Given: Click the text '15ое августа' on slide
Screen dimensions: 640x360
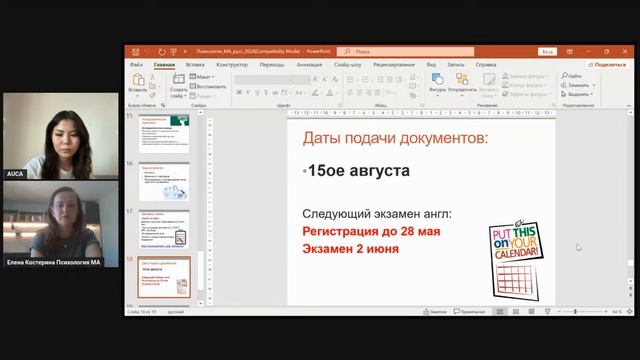Looking at the screenshot, I should click(x=359, y=171).
